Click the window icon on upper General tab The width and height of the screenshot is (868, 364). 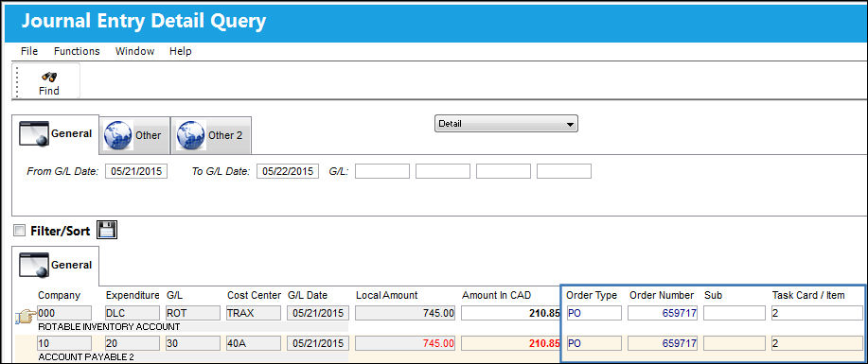[34, 134]
